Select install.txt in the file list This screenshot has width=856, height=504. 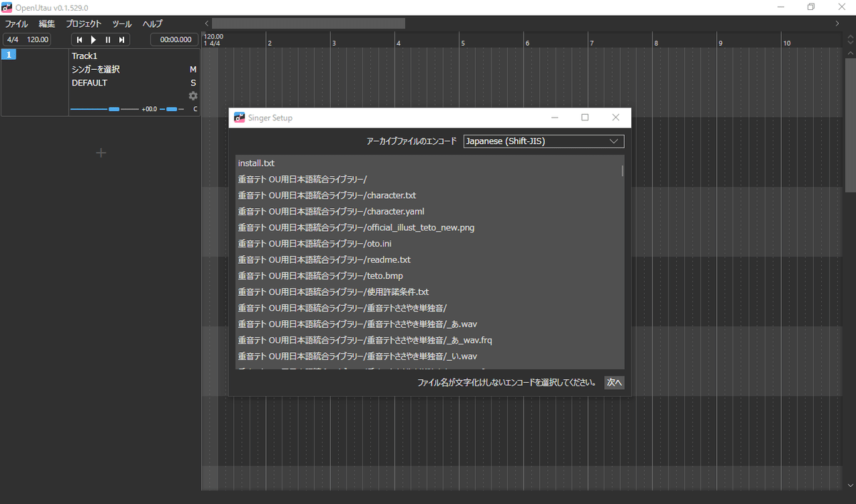click(x=429, y=163)
